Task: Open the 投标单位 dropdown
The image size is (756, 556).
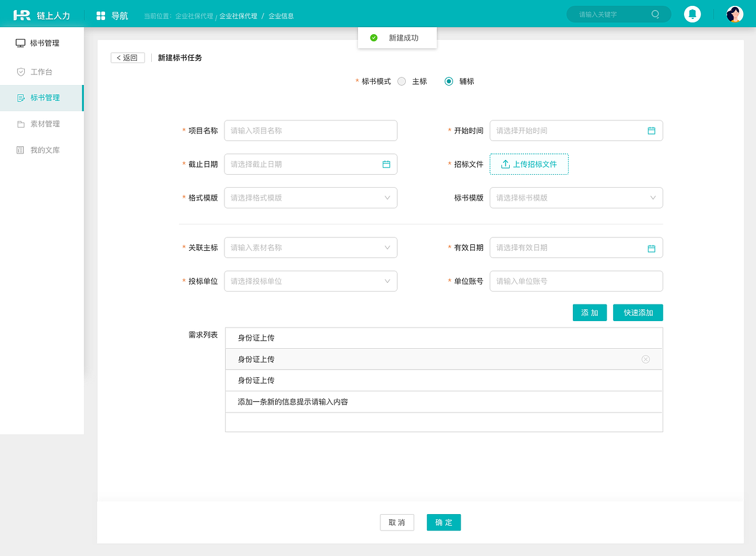Action: [387, 281]
